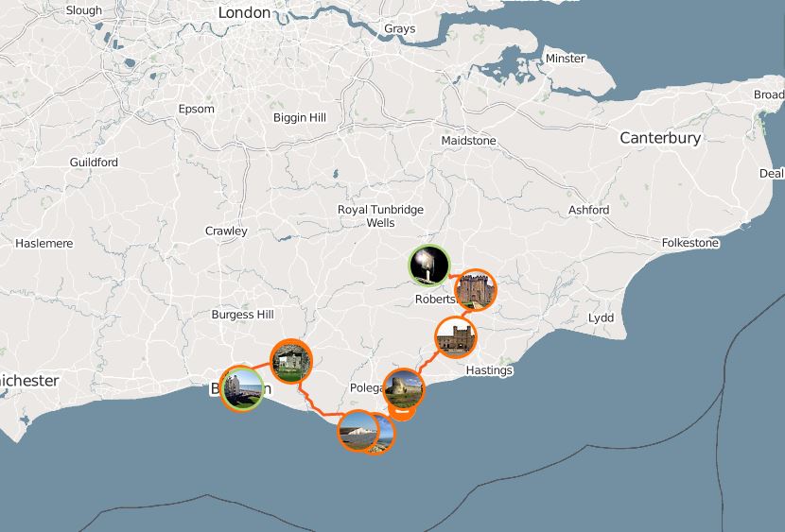Screen dimensions: 785x532
Task: Select the Canterbury city label
Action: coord(660,138)
